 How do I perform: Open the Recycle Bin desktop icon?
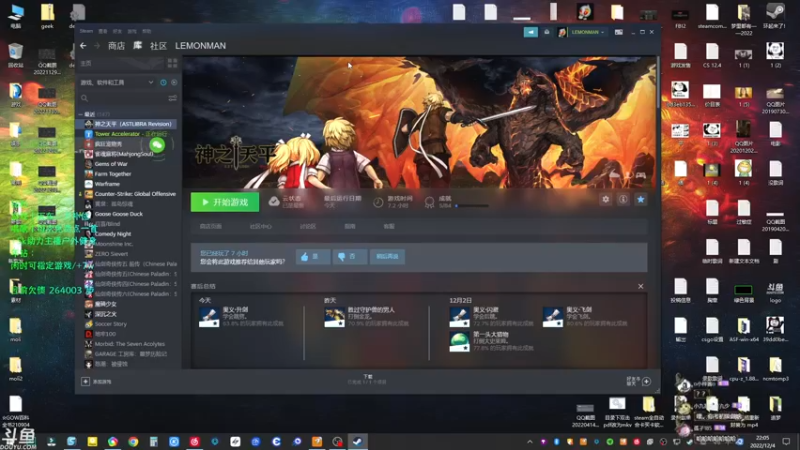[15, 55]
